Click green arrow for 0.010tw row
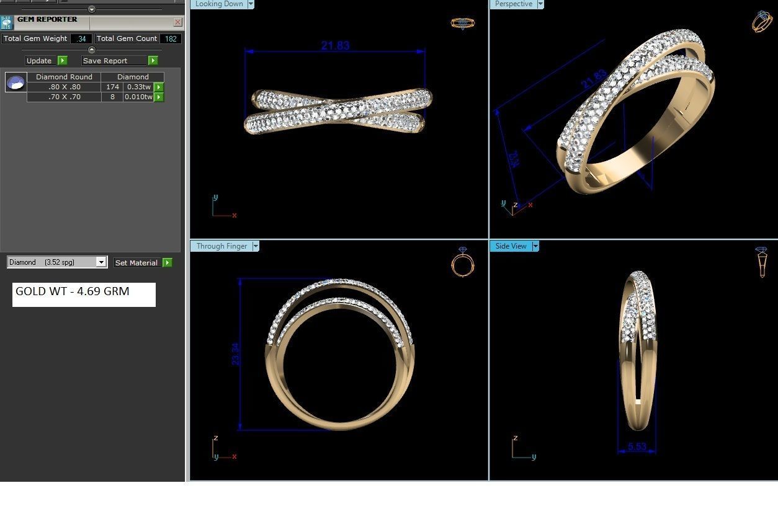The image size is (778, 532). [159, 97]
